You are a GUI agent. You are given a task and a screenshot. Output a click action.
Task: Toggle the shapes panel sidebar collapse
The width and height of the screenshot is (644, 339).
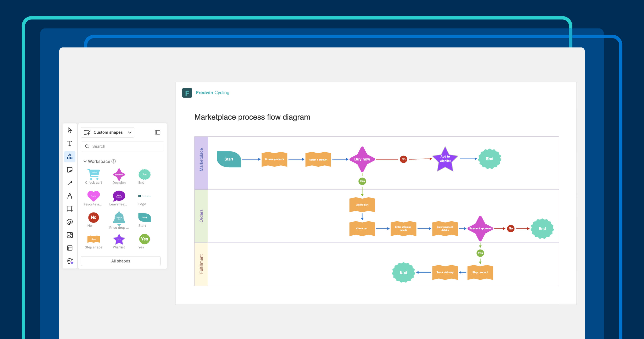click(x=158, y=132)
